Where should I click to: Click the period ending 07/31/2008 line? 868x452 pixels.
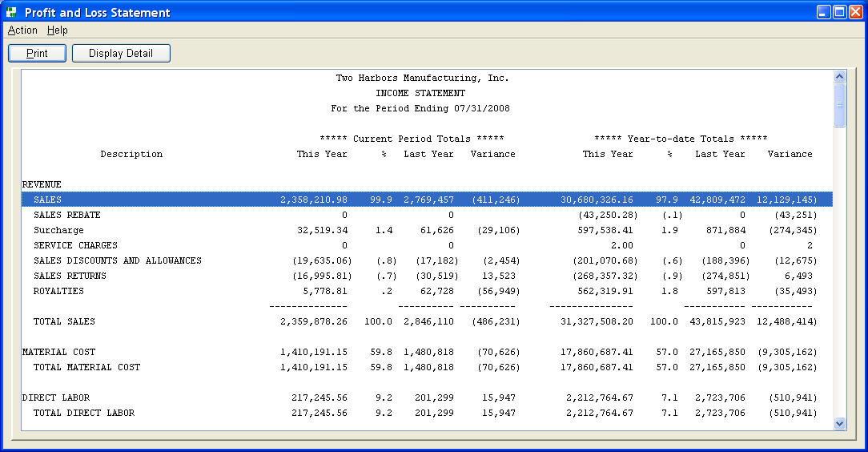coord(420,108)
